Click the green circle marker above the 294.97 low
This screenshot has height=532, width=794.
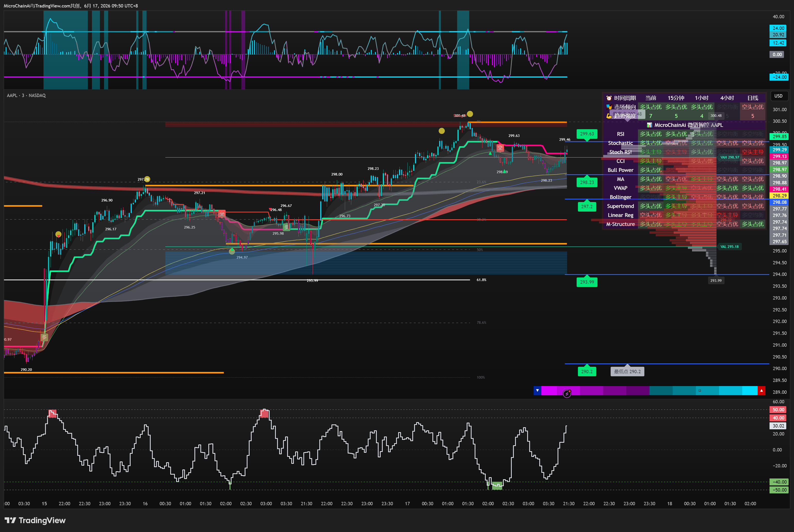[x=232, y=251]
